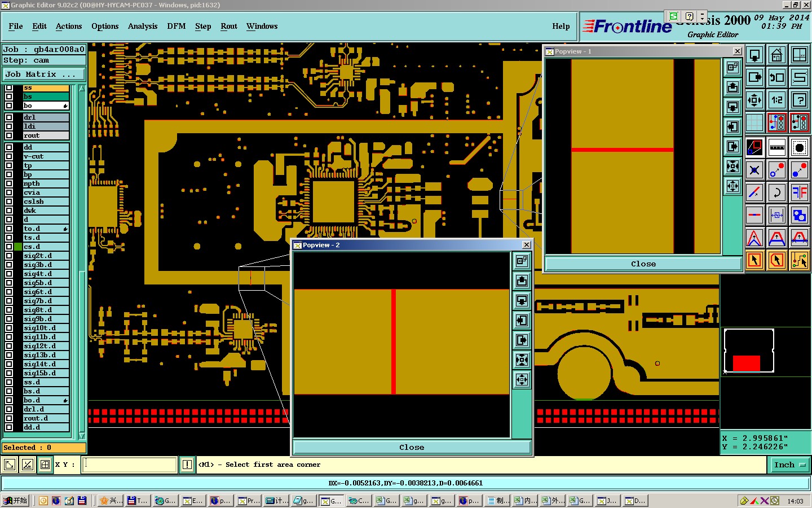Toggle the checkbox for layer to.d

[x=9, y=229]
